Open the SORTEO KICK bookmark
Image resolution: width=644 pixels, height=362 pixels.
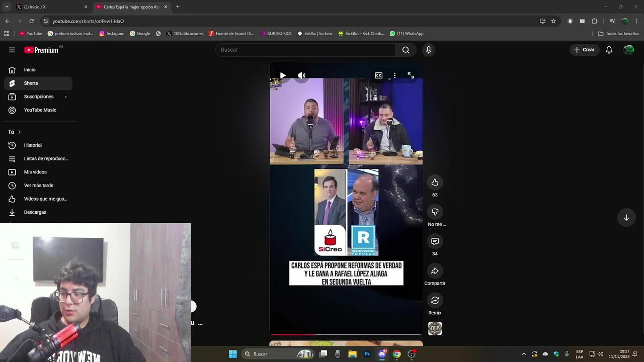click(x=276, y=34)
